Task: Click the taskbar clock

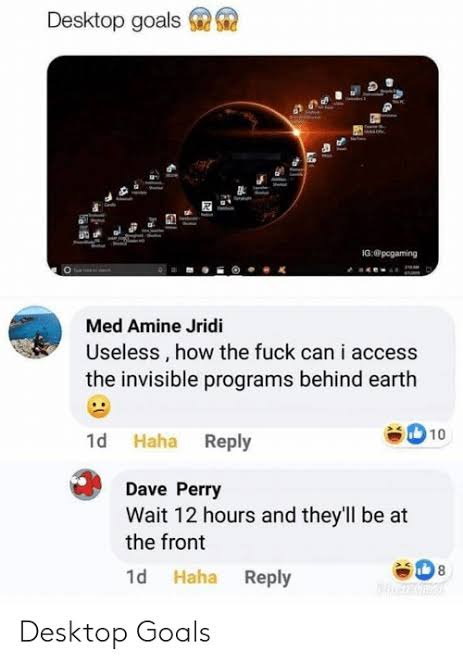Action: click(412, 269)
